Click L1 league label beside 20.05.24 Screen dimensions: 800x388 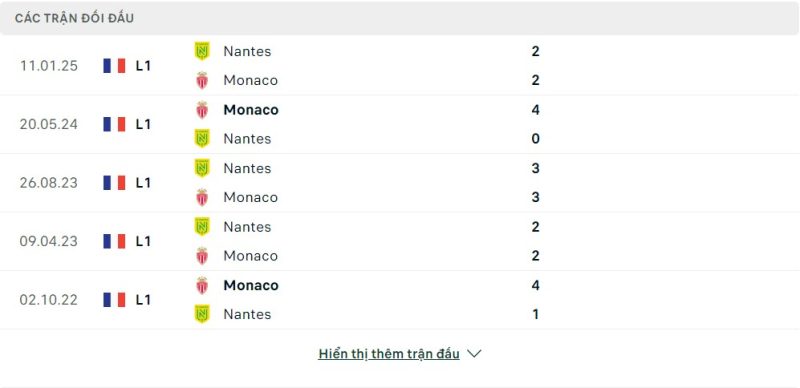143,124
